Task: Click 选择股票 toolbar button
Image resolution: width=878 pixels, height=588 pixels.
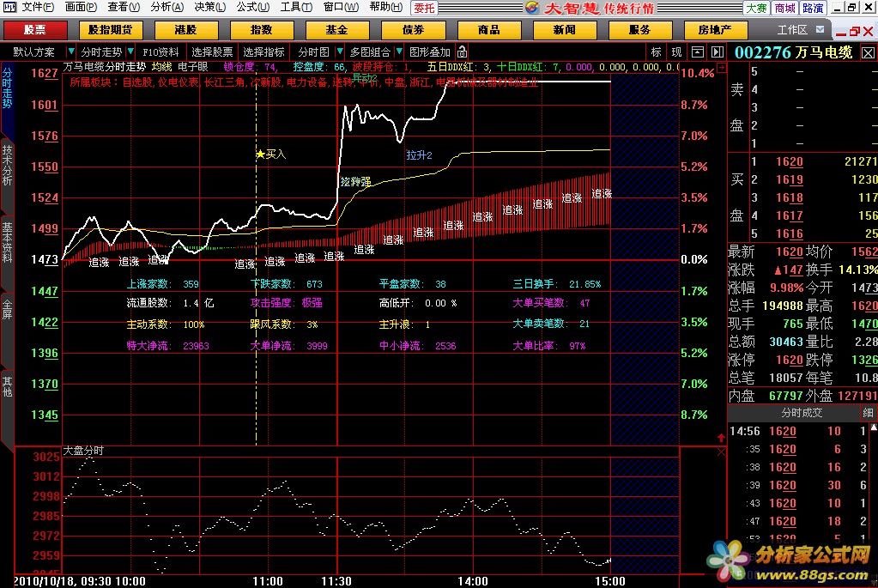Action: coord(212,52)
